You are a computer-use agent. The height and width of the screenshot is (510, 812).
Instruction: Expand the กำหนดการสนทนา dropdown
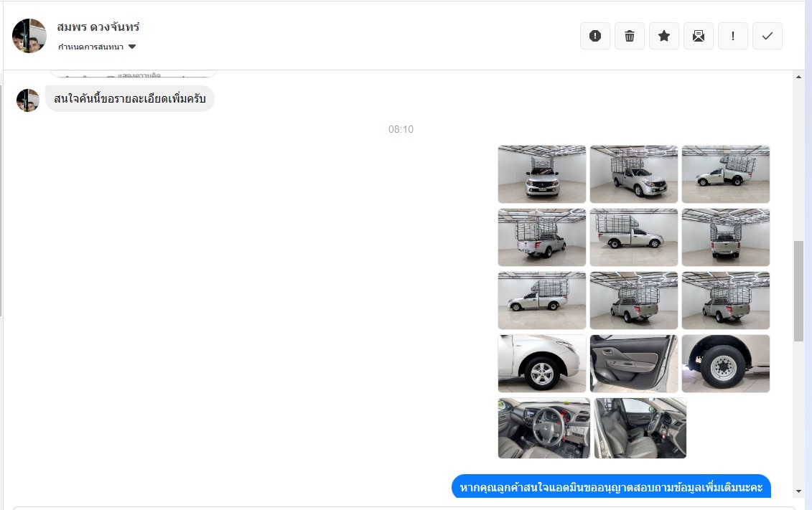(97, 47)
